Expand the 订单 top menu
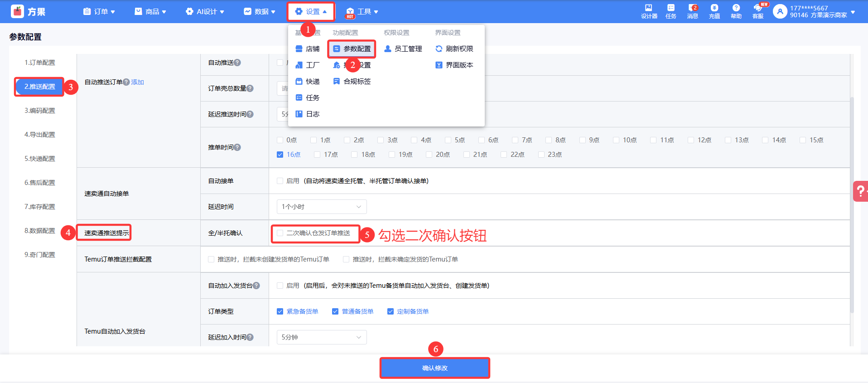 [99, 11]
